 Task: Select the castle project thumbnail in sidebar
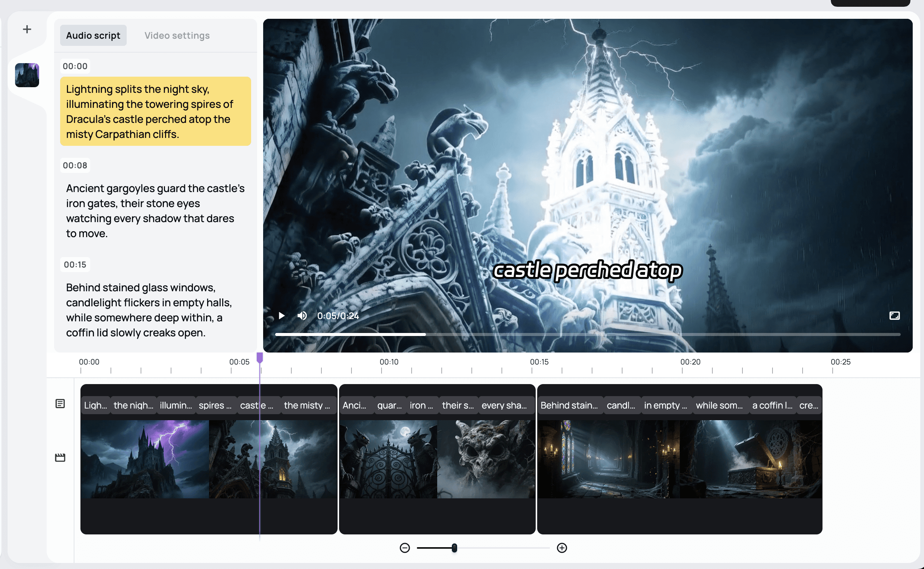tap(27, 75)
